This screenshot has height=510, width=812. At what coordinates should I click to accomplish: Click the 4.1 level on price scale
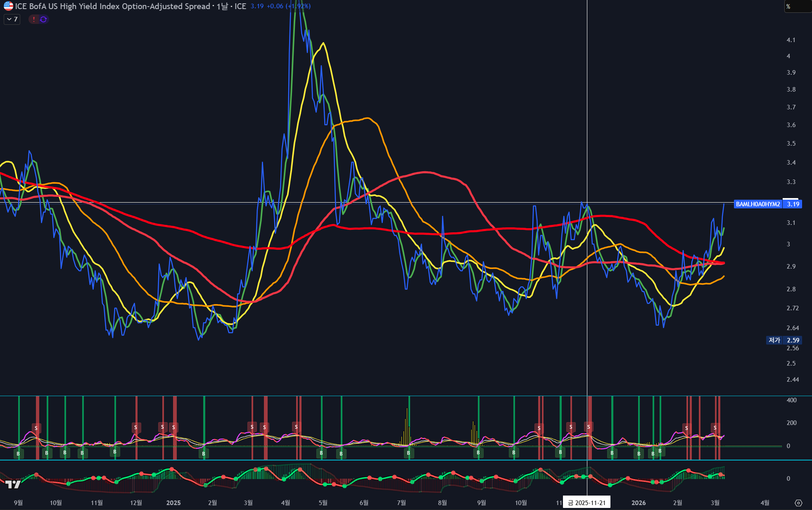click(x=791, y=40)
